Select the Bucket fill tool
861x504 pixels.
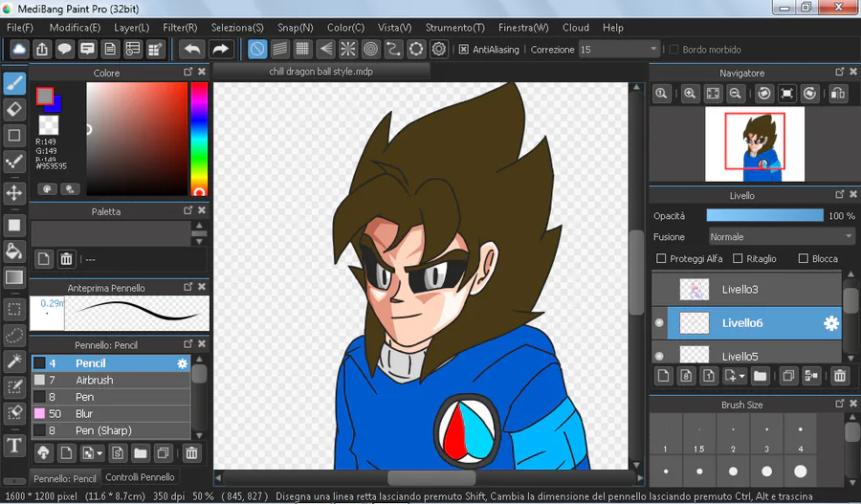[14, 252]
